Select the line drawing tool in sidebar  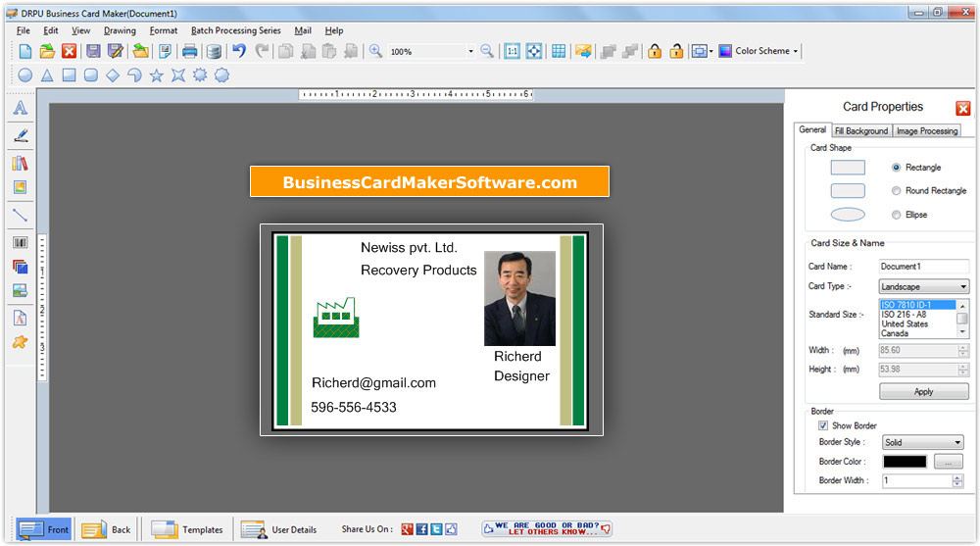click(x=20, y=215)
